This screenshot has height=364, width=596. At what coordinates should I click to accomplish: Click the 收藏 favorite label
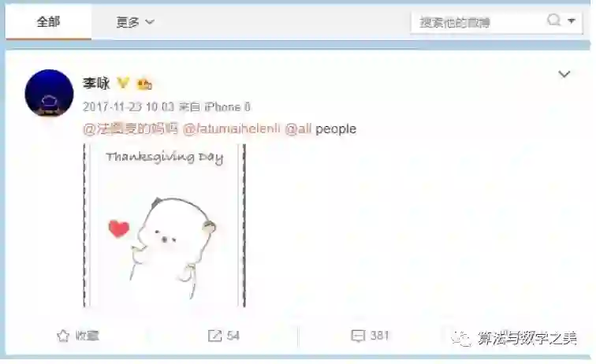[x=87, y=336]
